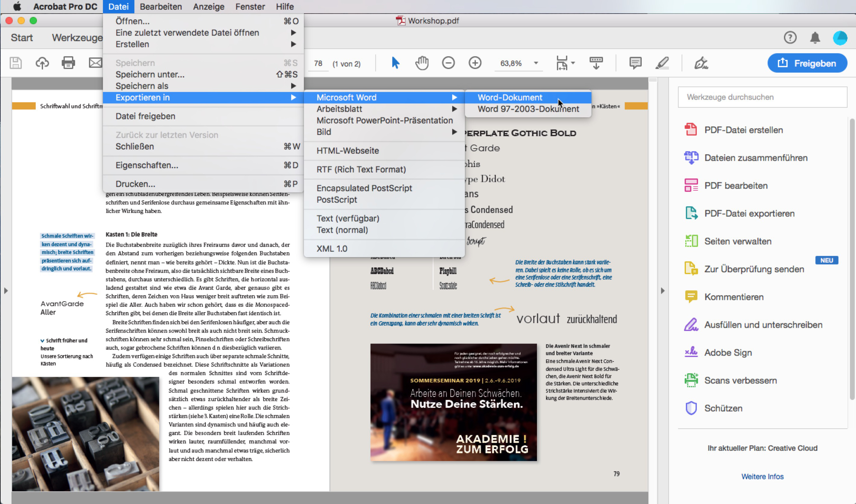The height and width of the screenshot is (504, 856).
Task: Open the Seiten verwalten tool
Action: (x=737, y=241)
